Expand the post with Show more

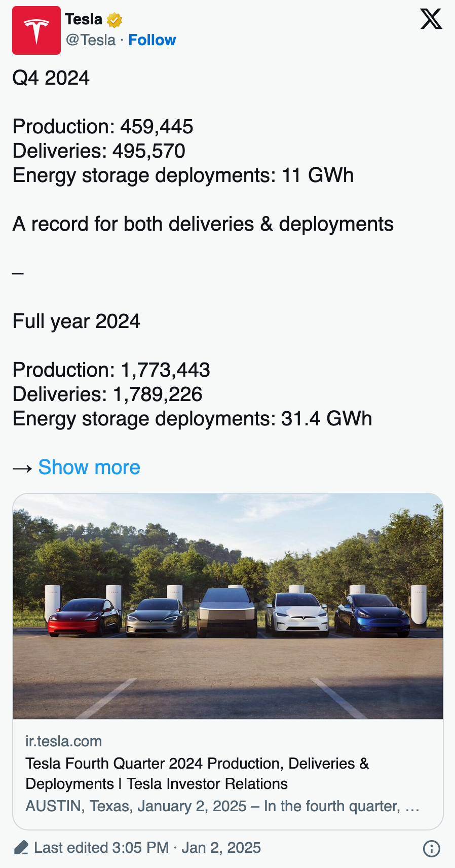(89, 467)
